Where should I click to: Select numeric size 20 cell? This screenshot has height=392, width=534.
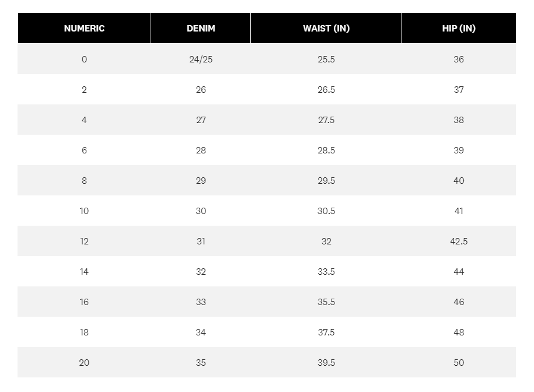(84, 362)
